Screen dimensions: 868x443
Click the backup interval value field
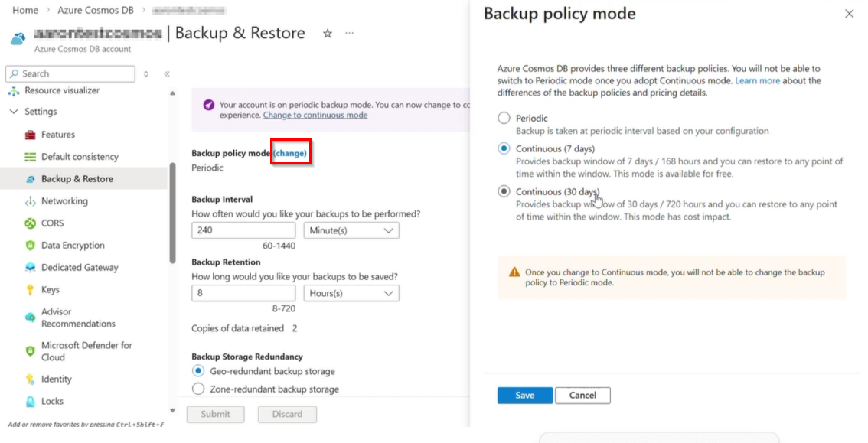tap(243, 230)
